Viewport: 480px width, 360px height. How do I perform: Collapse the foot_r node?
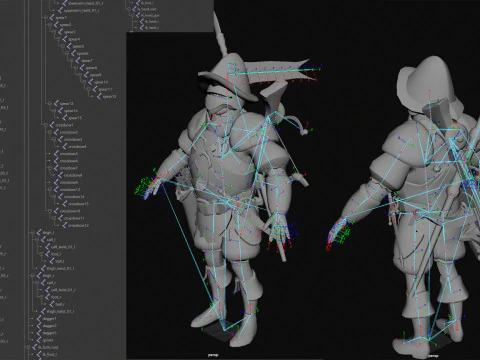point(41,297)
